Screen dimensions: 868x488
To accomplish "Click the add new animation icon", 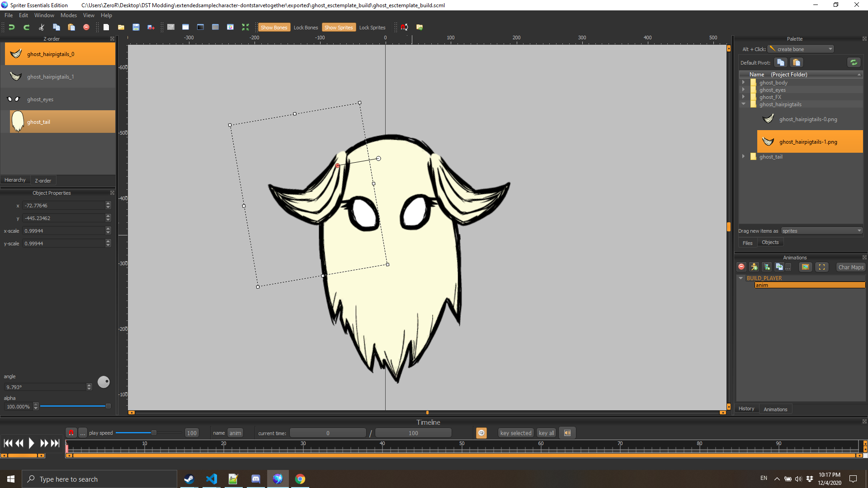I will coord(766,267).
